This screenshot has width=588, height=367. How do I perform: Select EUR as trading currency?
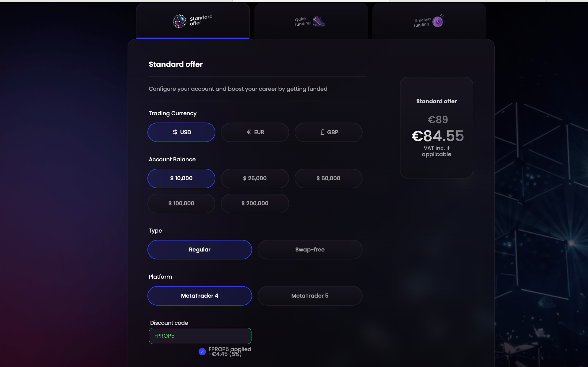tap(255, 132)
